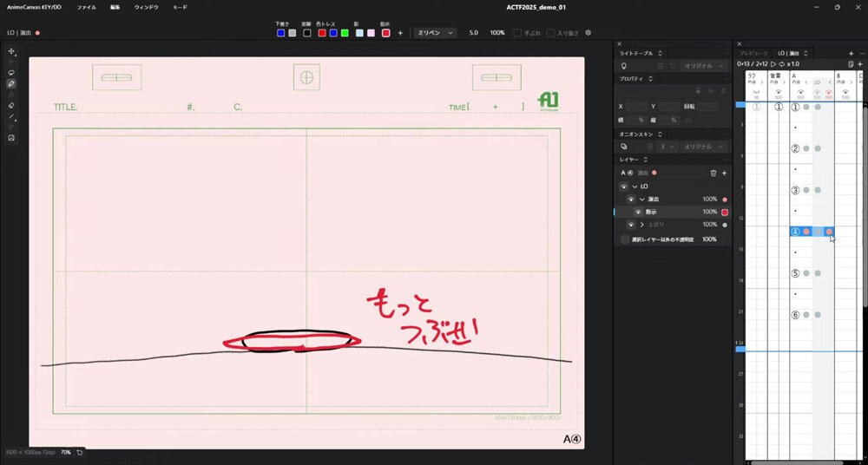The image size is (868, 465).
Task: Reset canvas zoom icon next to 70%
Action: coord(80,452)
